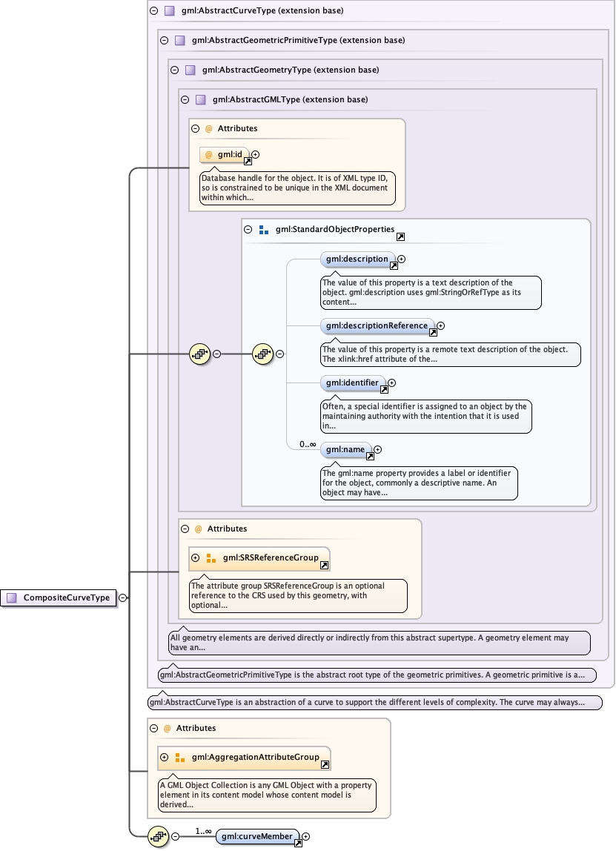
Task: Follow the reference arrow on gml:descriptionReference
Action: [x=433, y=333]
